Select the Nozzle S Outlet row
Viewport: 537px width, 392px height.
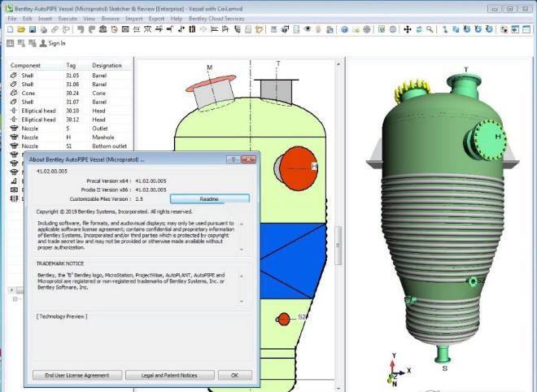tap(69, 128)
